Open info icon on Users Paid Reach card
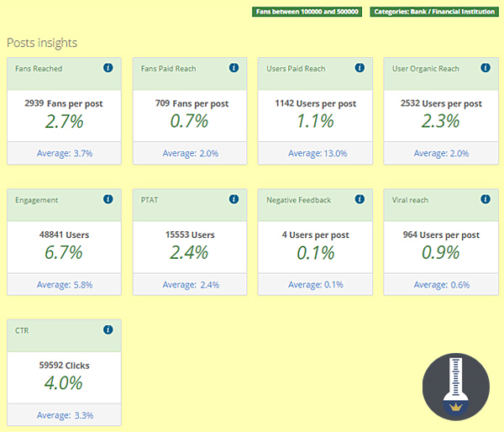Viewport: 504px width, 432px height. 360,68
